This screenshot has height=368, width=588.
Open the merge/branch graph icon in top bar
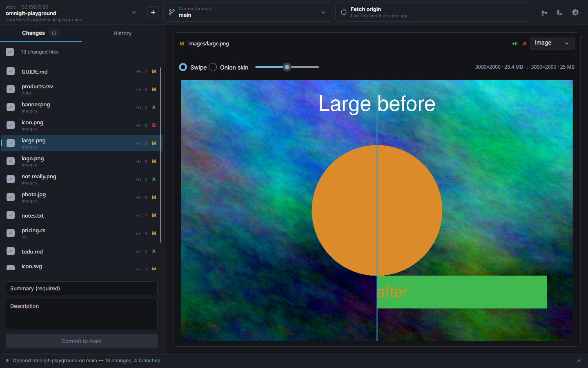click(x=544, y=13)
